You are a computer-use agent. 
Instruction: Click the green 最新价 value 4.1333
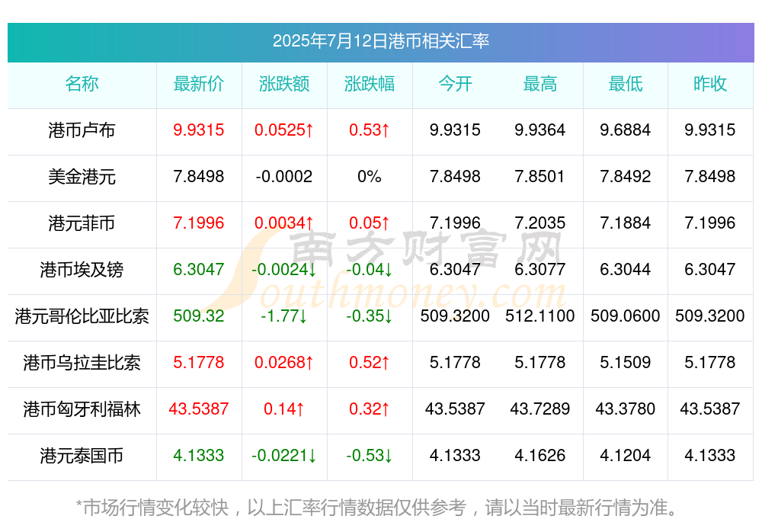199,455
